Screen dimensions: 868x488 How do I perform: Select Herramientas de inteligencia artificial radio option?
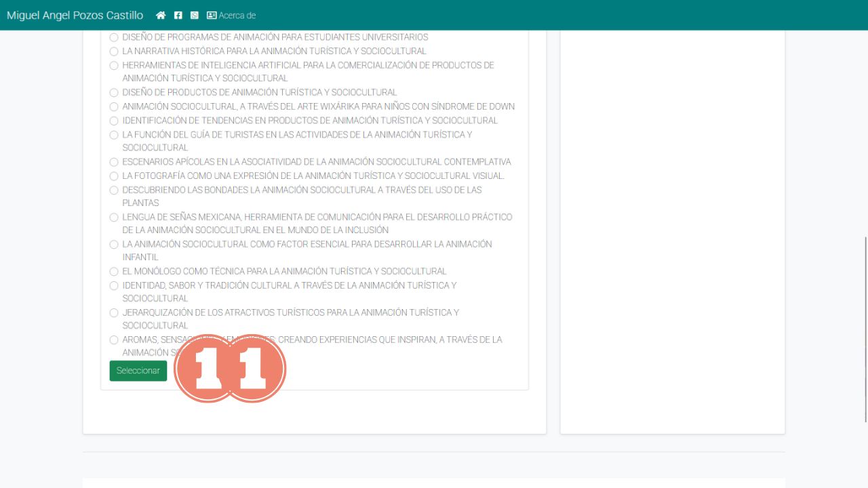[x=114, y=66]
